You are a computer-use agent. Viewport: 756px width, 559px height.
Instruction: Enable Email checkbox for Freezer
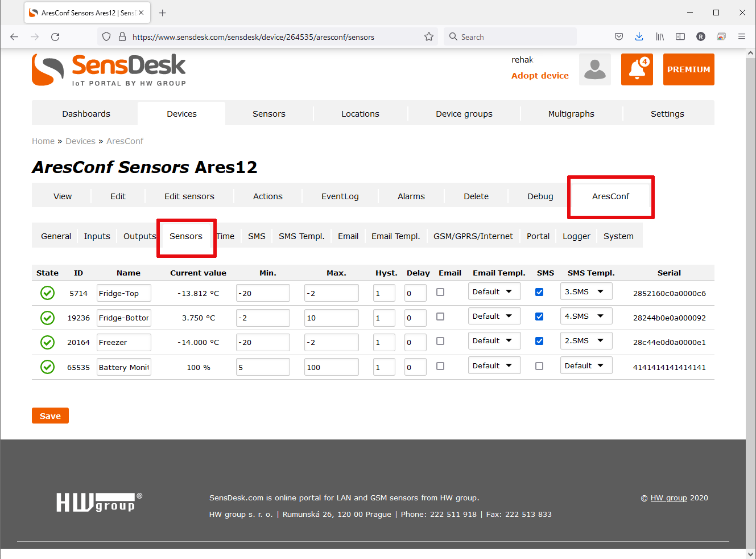click(440, 341)
